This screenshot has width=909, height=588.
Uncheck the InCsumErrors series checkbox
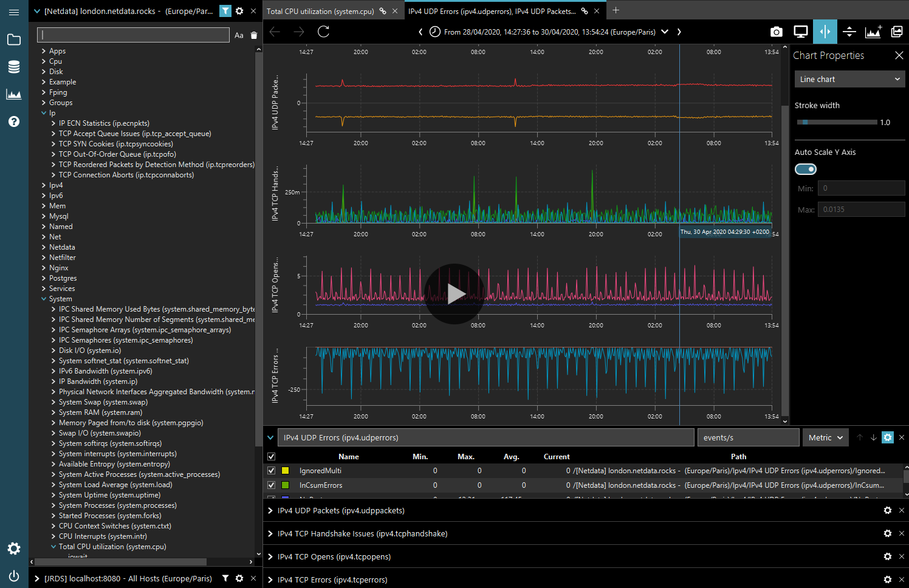(272, 485)
